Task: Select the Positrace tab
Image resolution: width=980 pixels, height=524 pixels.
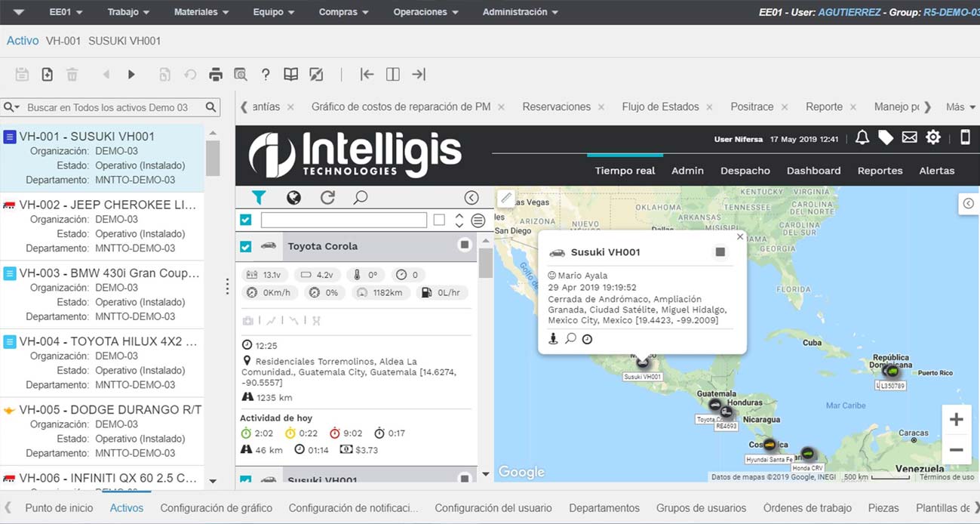Action: 751,107
